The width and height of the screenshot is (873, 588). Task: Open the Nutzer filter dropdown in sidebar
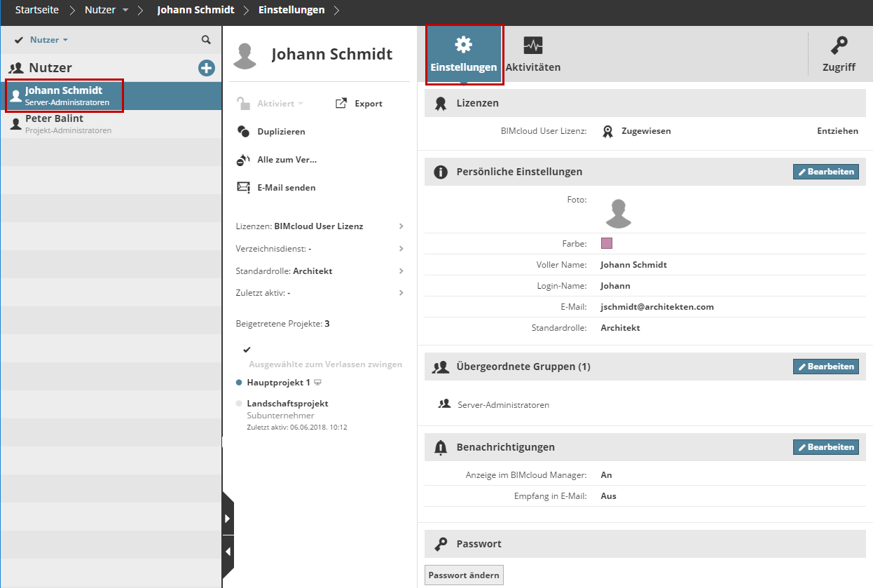click(48, 40)
